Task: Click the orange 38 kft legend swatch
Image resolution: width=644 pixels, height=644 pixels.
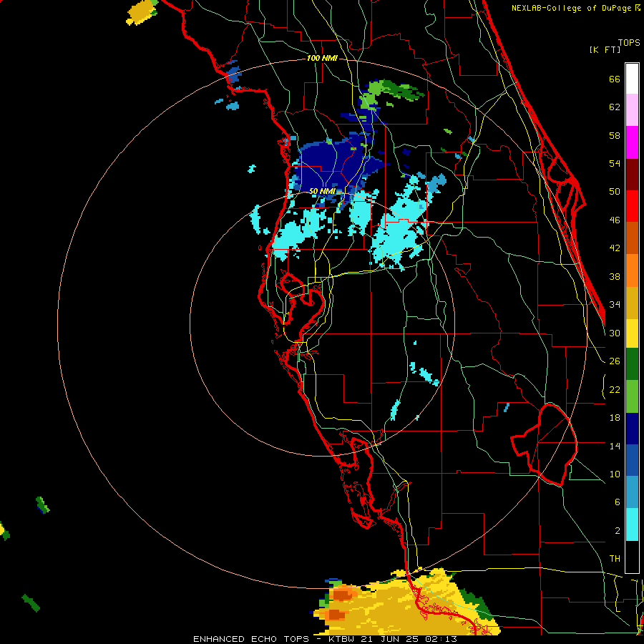Action: coord(632,270)
